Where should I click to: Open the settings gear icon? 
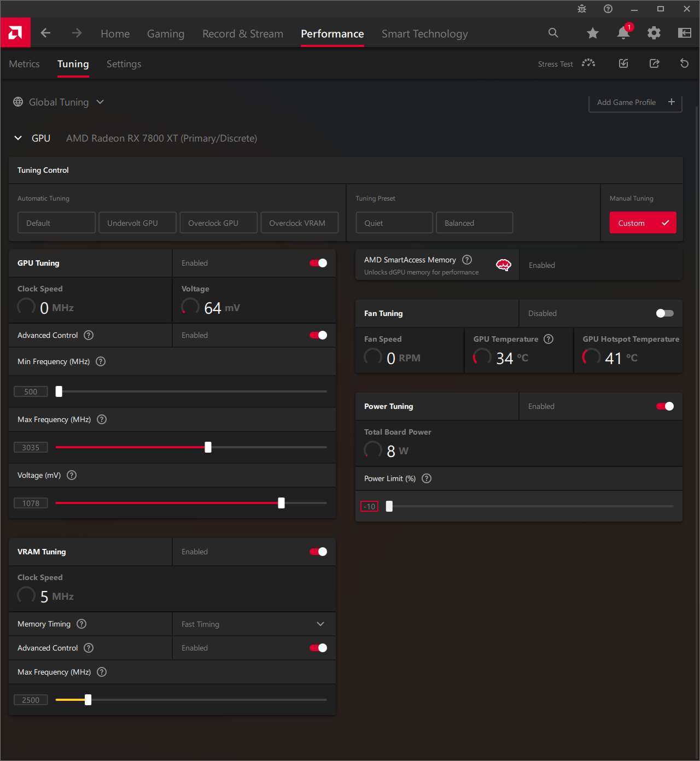654,33
